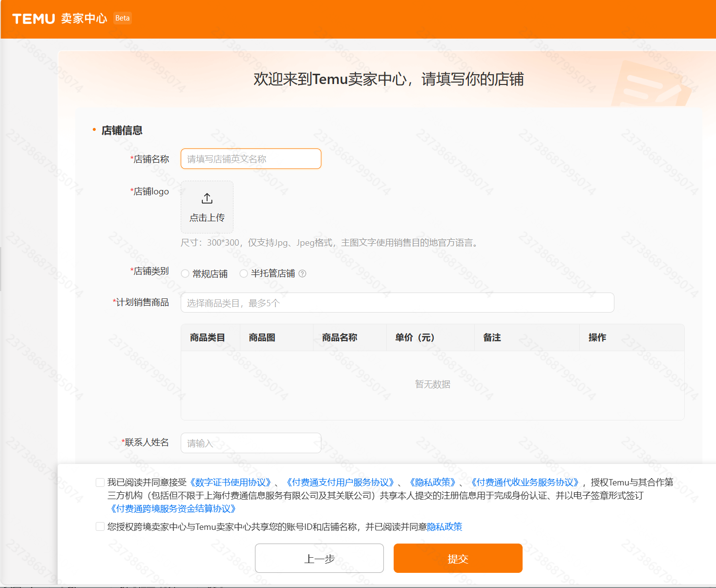Click the 上一步 button
The image size is (716, 588).
(x=319, y=558)
